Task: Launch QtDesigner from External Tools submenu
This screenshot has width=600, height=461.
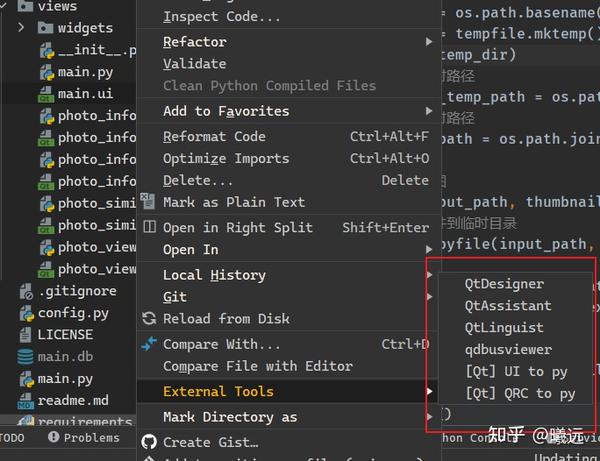Action: (x=504, y=284)
